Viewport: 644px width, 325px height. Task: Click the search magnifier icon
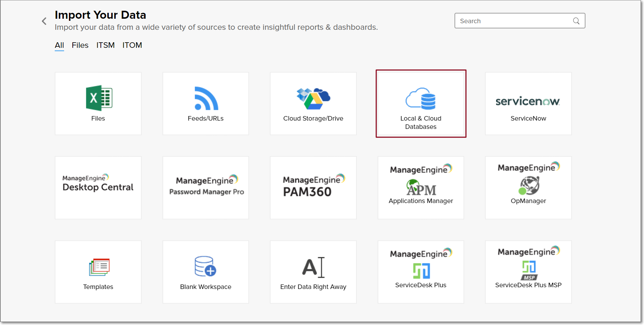(x=576, y=21)
